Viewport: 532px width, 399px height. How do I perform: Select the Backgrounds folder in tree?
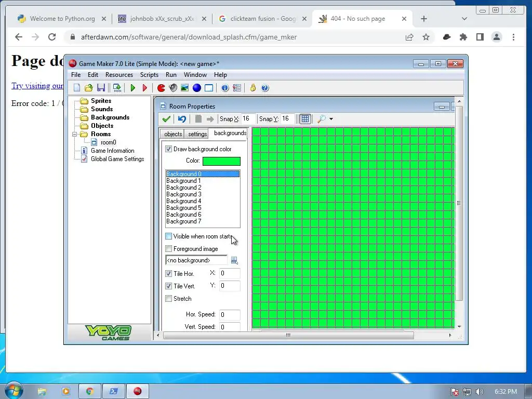point(110,117)
